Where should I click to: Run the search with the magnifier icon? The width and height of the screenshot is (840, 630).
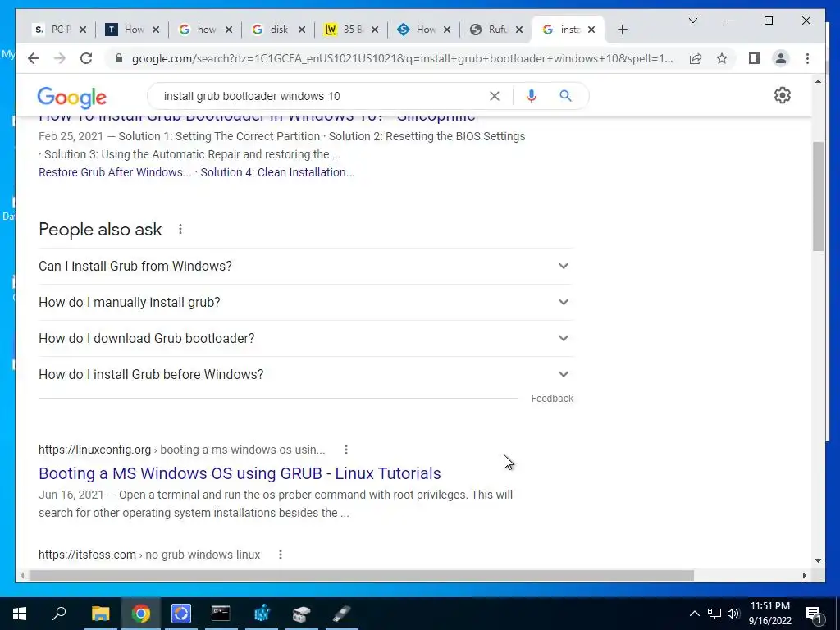tap(565, 96)
